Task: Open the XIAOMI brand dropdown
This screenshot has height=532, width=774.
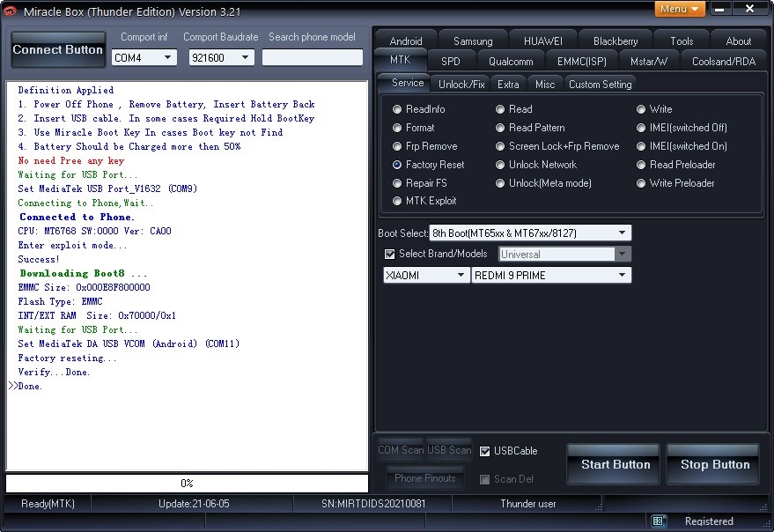Action: click(x=426, y=275)
